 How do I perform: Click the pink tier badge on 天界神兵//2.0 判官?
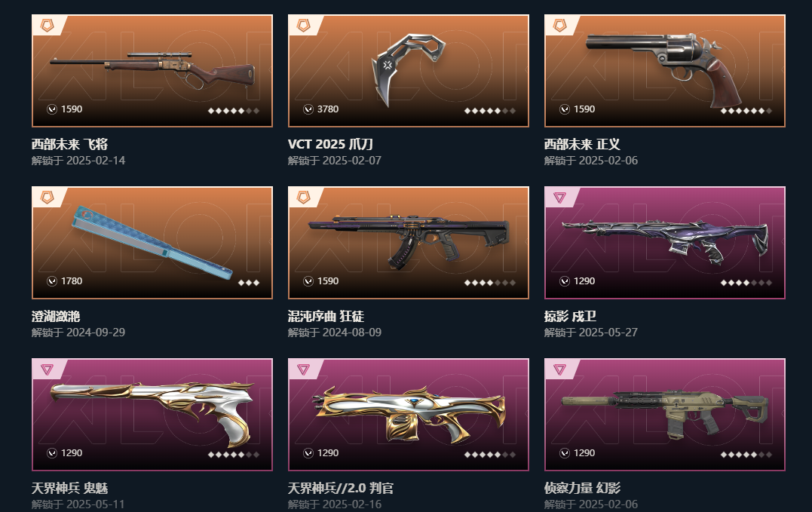[304, 369]
